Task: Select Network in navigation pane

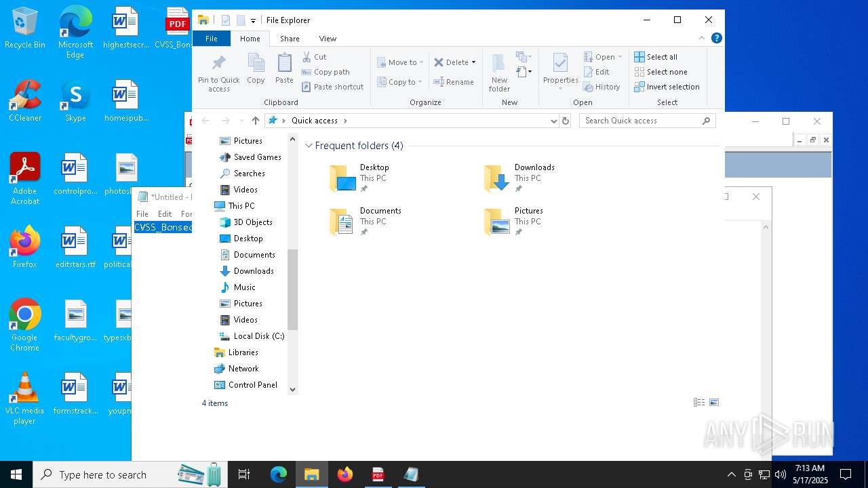Action: point(237,369)
